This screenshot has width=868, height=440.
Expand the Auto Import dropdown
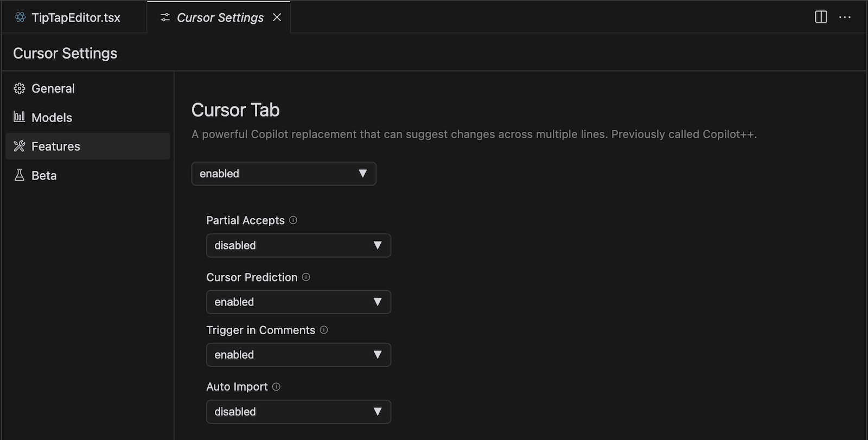[x=298, y=412]
